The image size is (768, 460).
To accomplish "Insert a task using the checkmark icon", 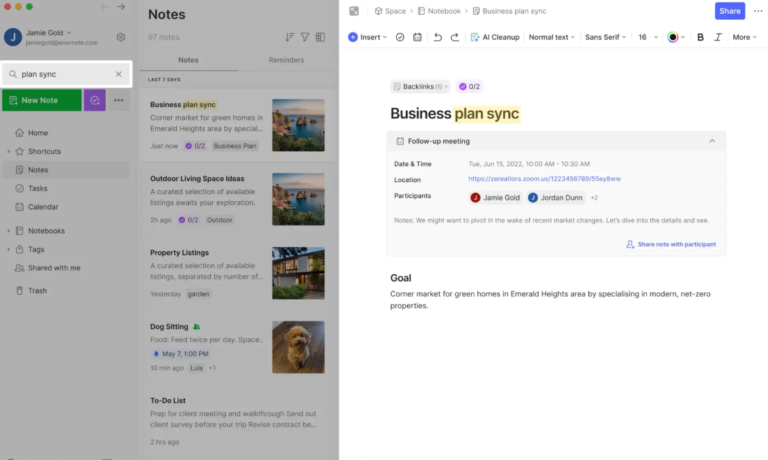I will (x=400, y=37).
